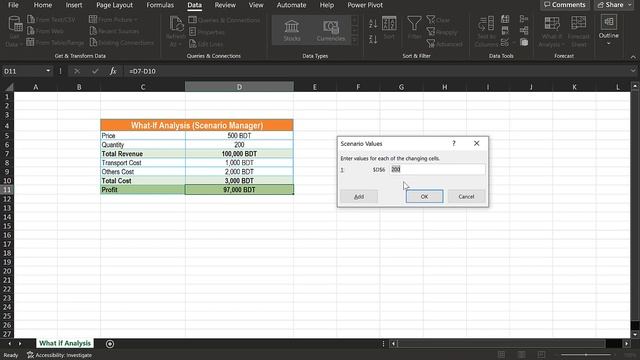The width and height of the screenshot is (640, 360).
Task: Click the Transport Cost label cell
Action: tap(143, 163)
